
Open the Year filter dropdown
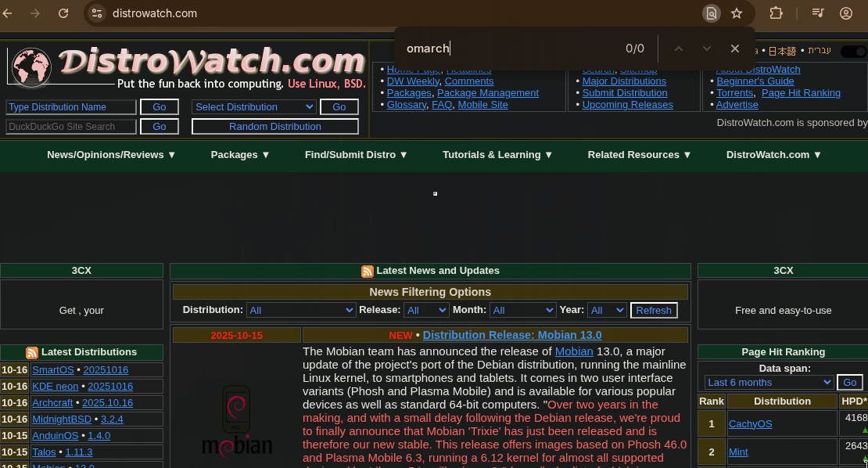click(607, 310)
